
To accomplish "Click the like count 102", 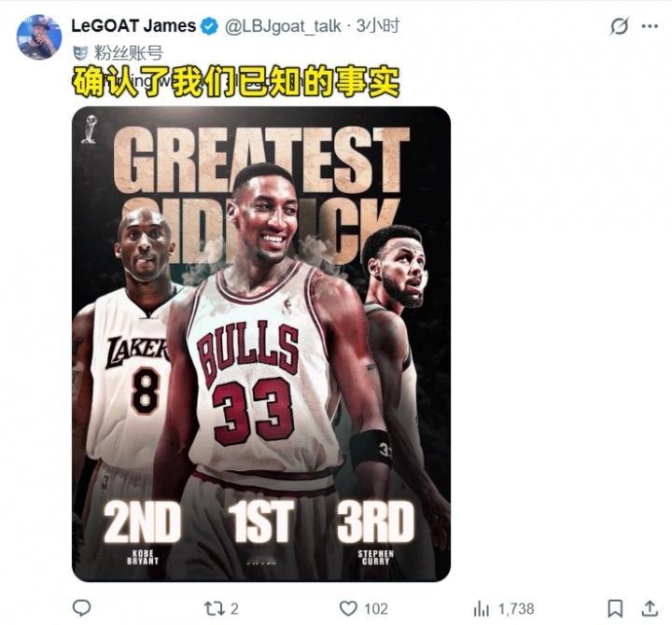I will (x=376, y=609).
